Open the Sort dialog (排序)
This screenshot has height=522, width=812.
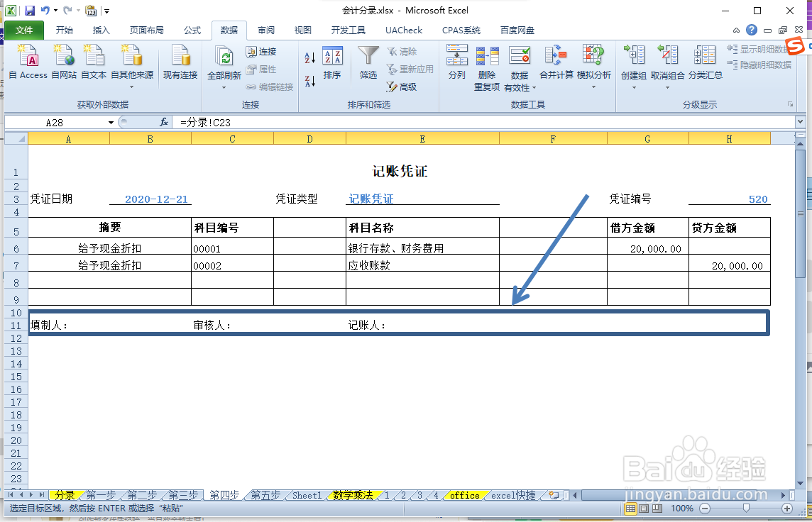tap(332, 63)
